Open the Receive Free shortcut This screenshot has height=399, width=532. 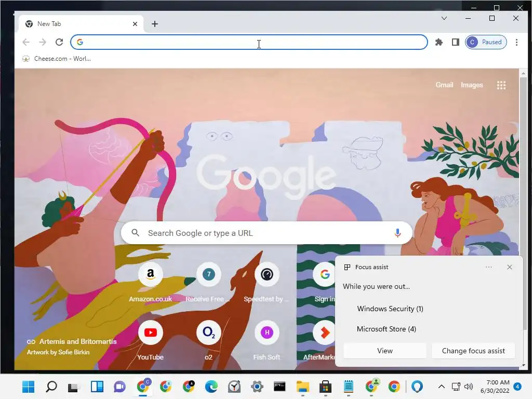pos(208,282)
